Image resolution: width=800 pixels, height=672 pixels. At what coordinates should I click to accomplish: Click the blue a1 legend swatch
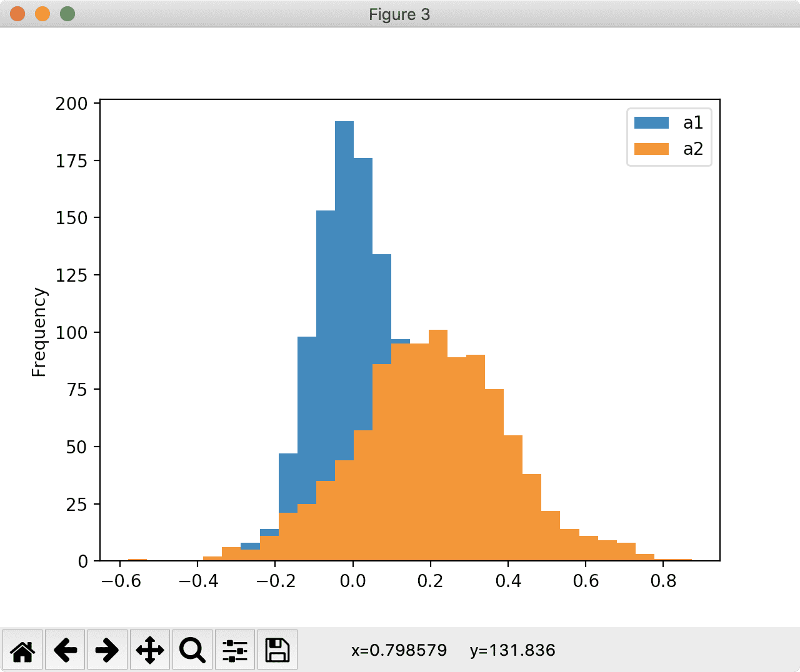pyautogui.click(x=651, y=123)
